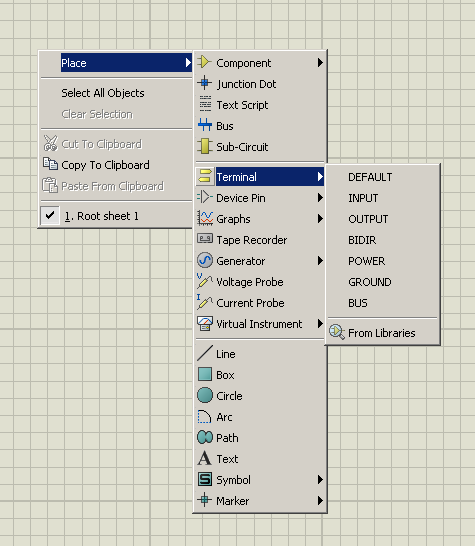Click Select All Objects
Image resolution: width=475 pixels, height=546 pixels.
103,93
